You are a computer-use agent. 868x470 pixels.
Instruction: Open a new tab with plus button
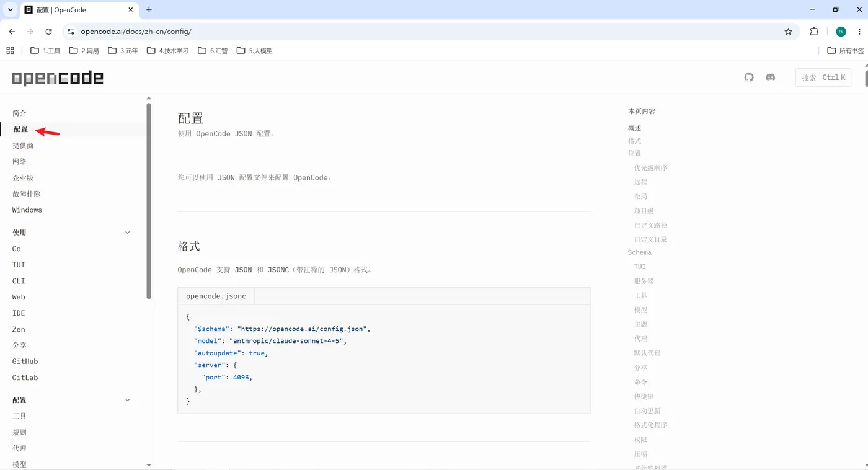[x=149, y=10]
